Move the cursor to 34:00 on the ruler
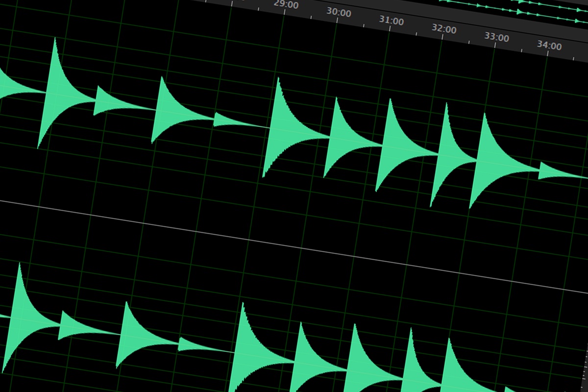Screen dimensions: 588x392 tap(549, 46)
